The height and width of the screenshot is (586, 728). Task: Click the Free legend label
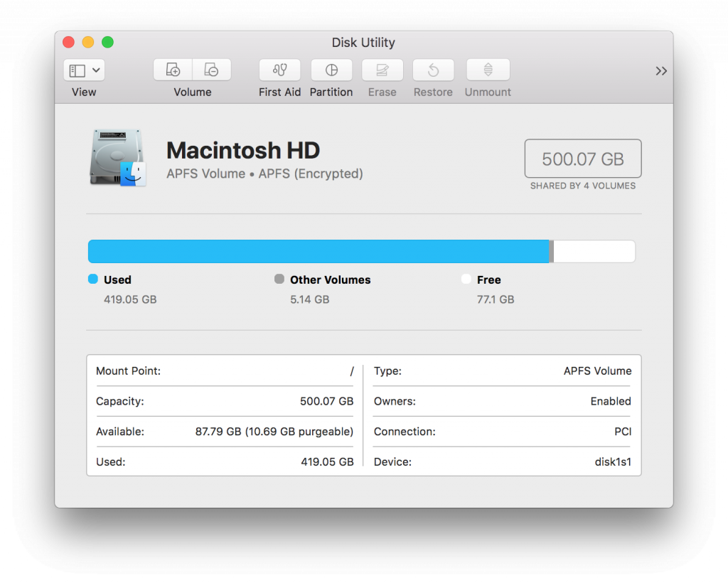489,279
